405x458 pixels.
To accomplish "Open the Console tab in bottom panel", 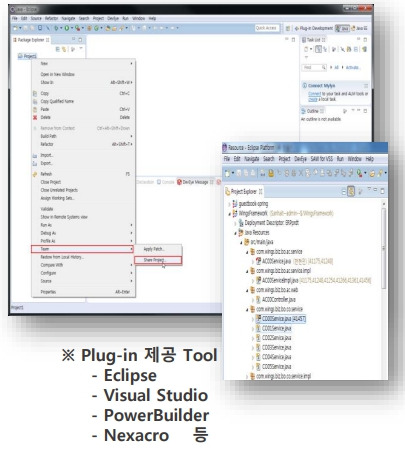I will [x=165, y=182].
